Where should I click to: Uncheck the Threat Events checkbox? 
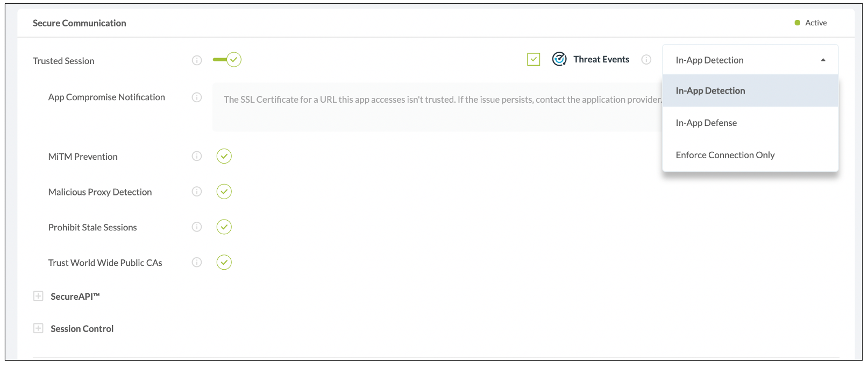click(x=533, y=59)
